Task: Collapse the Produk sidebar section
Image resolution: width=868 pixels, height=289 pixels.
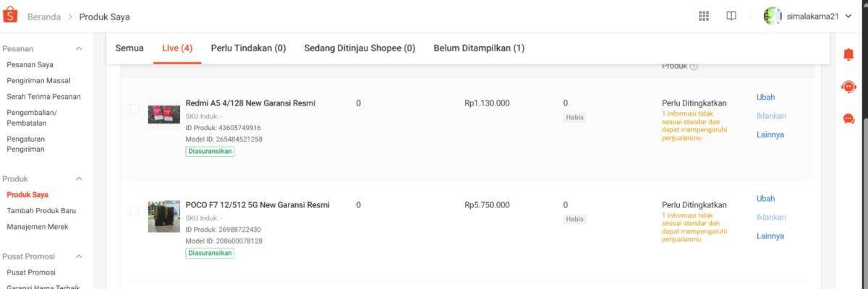Action: click(x=79, y=178)
